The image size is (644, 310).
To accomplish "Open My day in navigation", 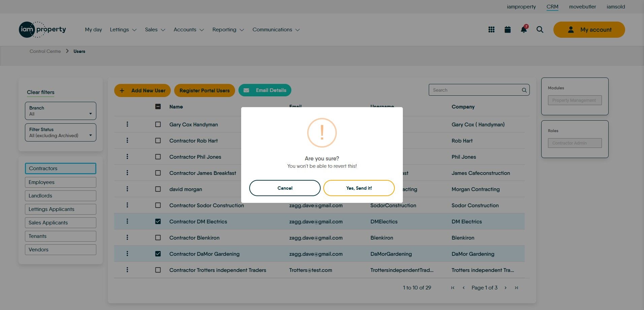I will coord(93,30).
